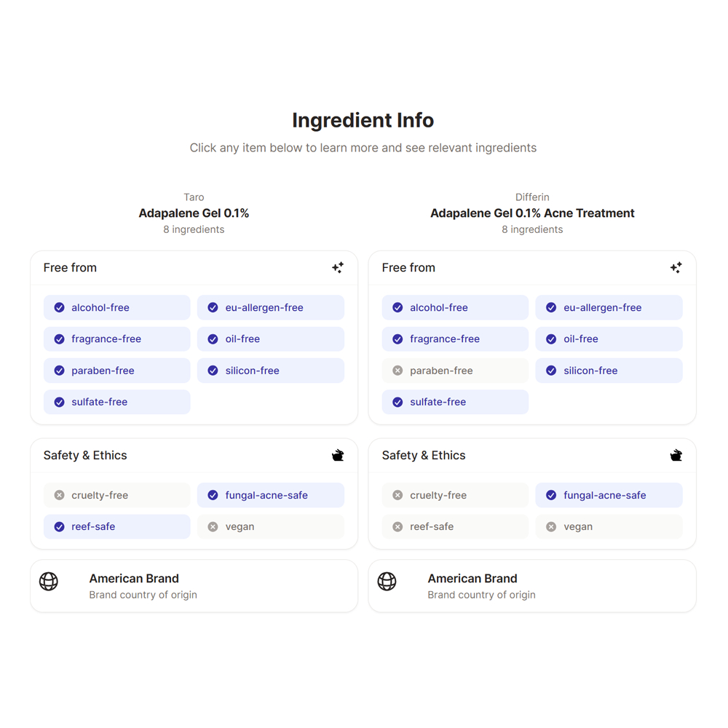728x728 pixels.
Task: Click Taro eu-allergen-free item
Action: tap(271, 308)
